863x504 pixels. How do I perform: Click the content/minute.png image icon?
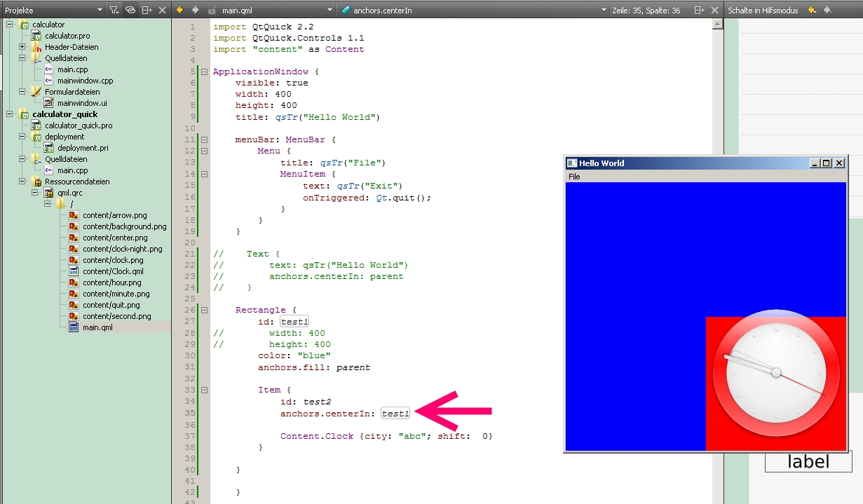pos(74,294)
